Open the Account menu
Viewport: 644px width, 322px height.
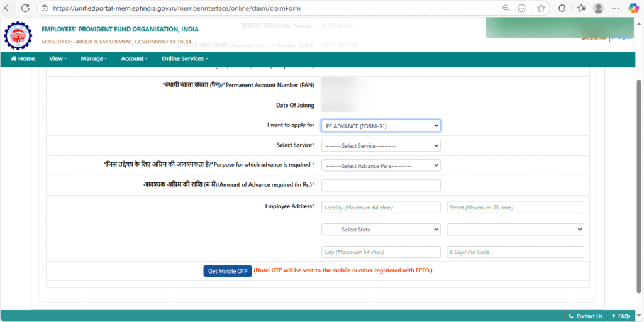pyautogui.click(x=135, y=58)
